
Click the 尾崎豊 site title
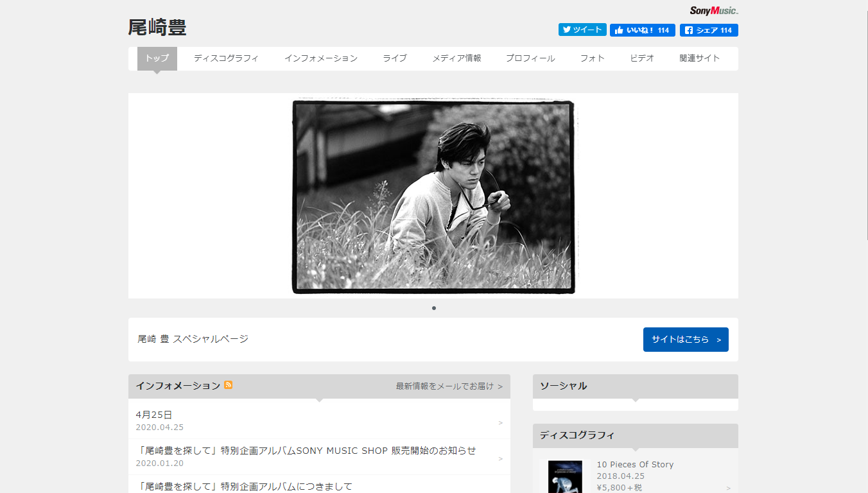157,28
